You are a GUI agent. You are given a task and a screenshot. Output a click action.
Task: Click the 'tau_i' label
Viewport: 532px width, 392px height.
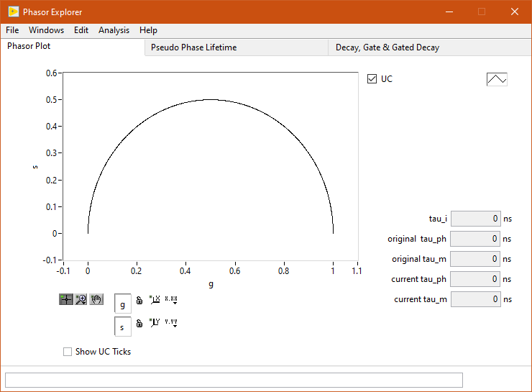coord(438,219)
